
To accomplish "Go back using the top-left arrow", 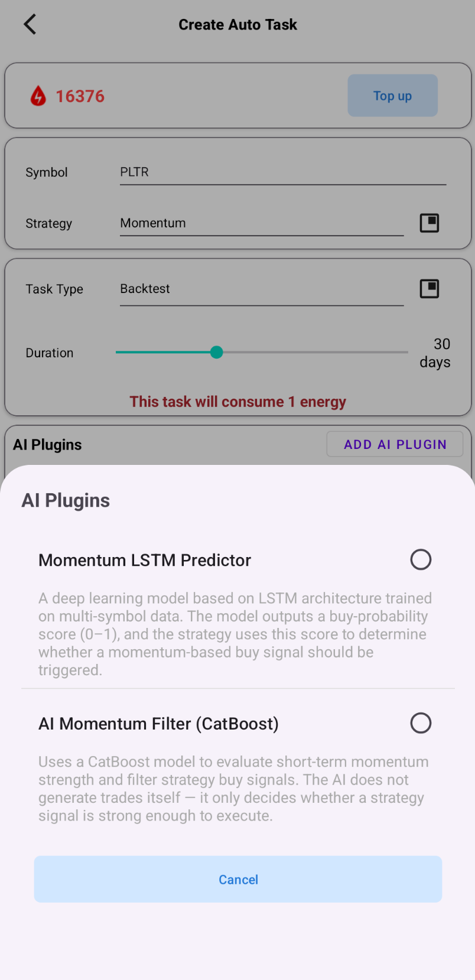I will [x=30, y=25].
